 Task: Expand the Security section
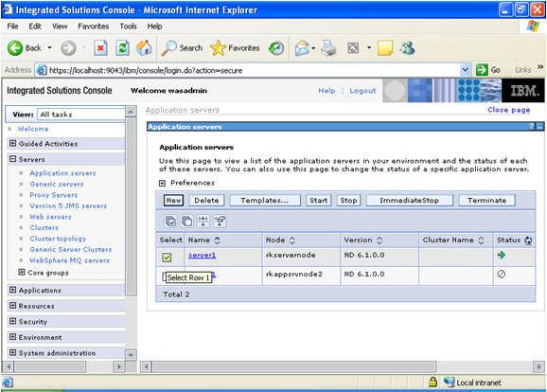point(13,321)
